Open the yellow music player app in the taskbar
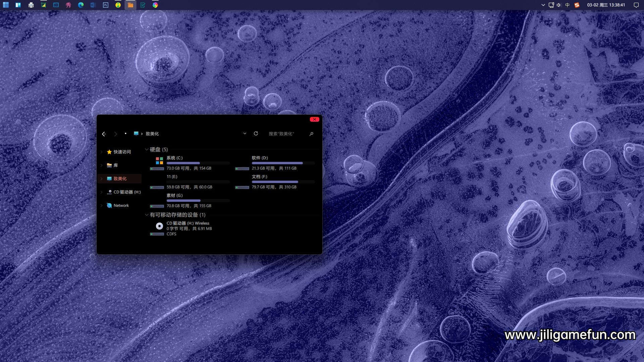The width and height of the screenshot is (644, 362). tap(118, 5)
